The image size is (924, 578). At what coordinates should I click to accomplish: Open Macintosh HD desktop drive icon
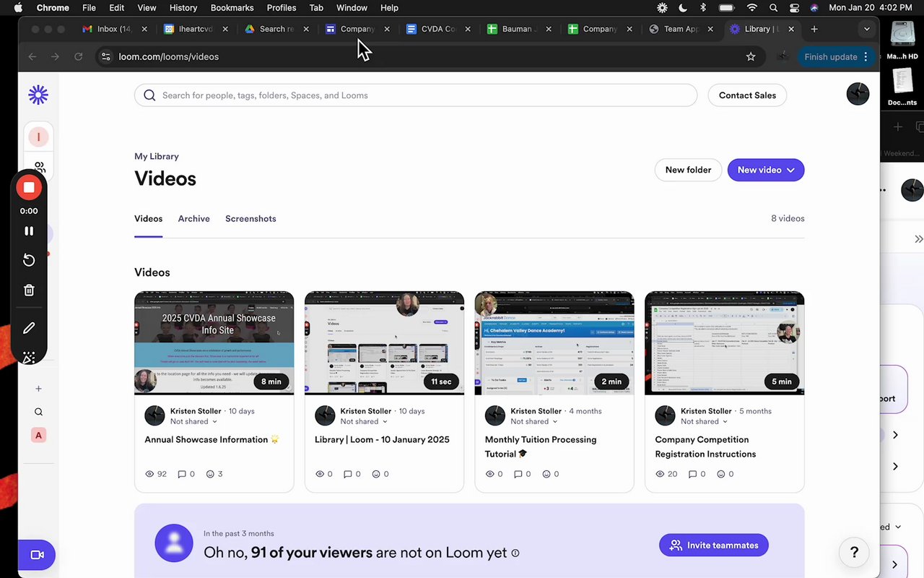pos(903,40)
